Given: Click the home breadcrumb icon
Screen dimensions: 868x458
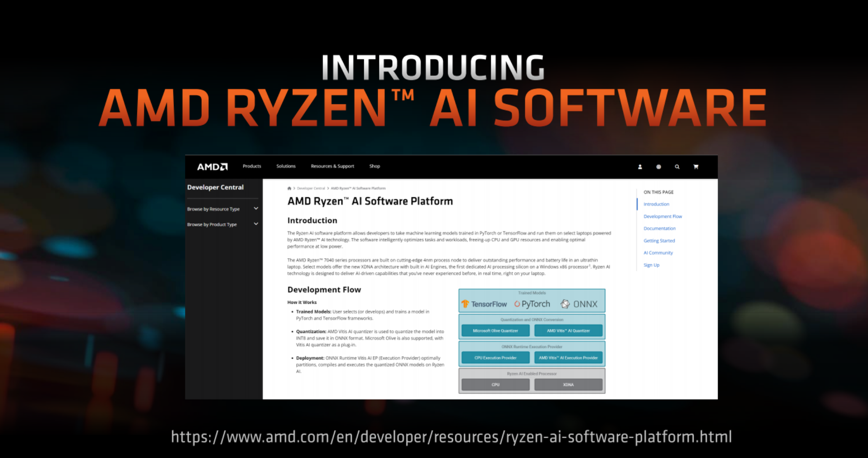Looking at the screenshot, I should tap(289, 188).
